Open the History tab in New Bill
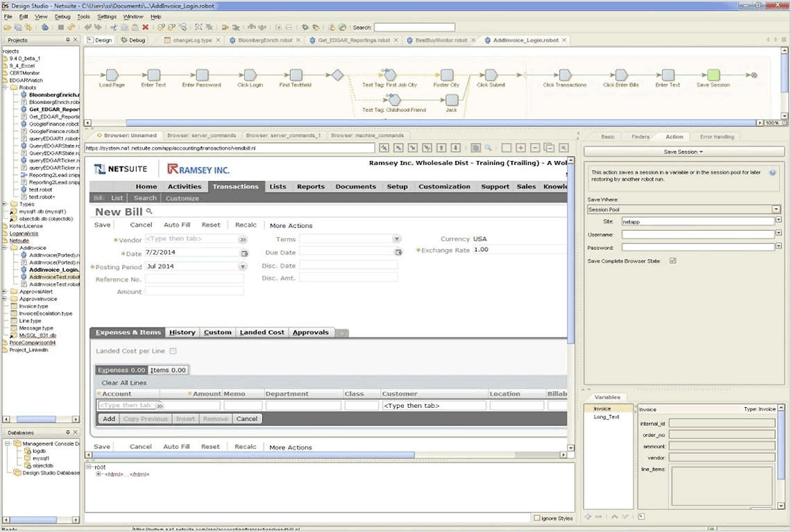The image size is (791, 532). pos(182,332)
